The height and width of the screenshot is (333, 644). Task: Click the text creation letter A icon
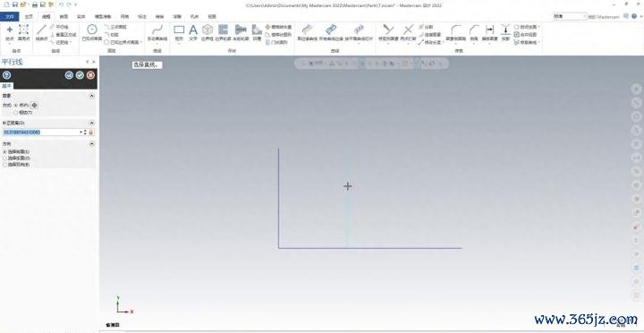[x=193, y=32]
